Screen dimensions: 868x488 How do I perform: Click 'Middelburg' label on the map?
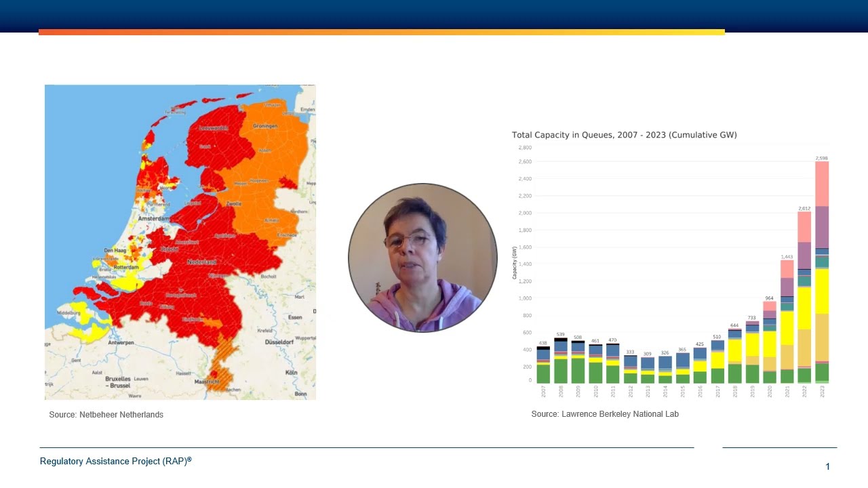[68, 314]
